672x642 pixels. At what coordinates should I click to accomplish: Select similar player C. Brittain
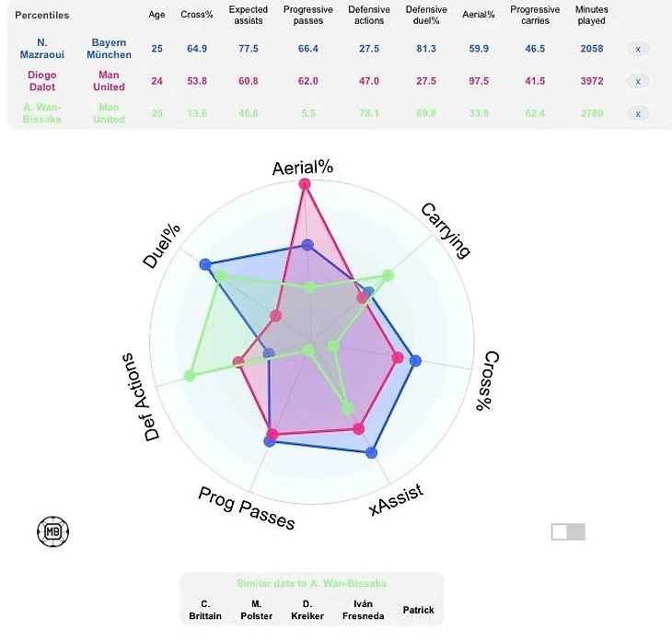pos(205,610)
